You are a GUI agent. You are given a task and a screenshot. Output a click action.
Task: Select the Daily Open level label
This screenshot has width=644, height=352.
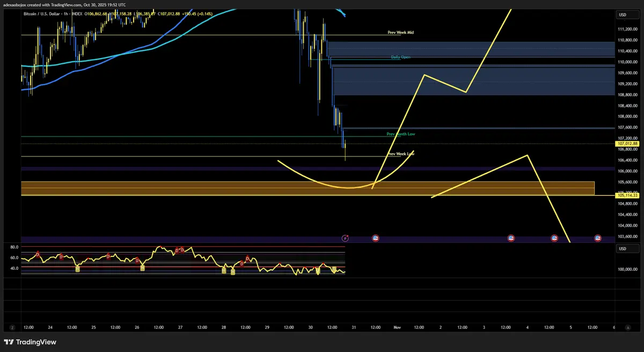pyautogui.click(x=400, y=57)
